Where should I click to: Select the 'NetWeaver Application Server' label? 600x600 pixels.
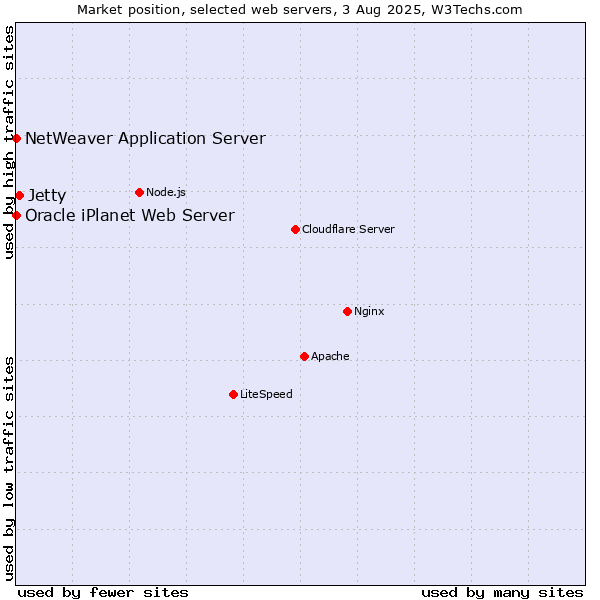(145, 139)
